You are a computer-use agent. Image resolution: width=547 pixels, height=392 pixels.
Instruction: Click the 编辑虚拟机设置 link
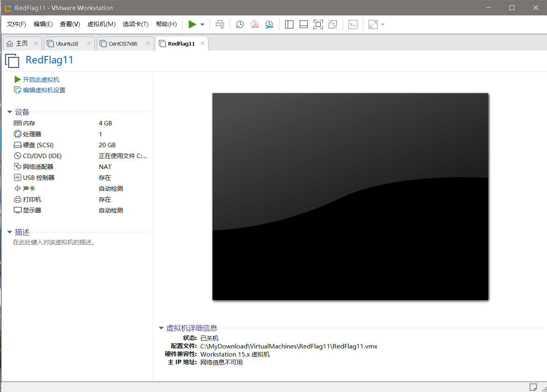pyautogui.click(x=44, y=90)
